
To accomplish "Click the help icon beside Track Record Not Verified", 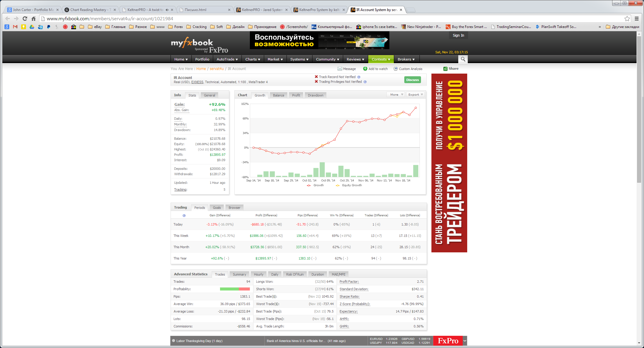I will (359, 77).
